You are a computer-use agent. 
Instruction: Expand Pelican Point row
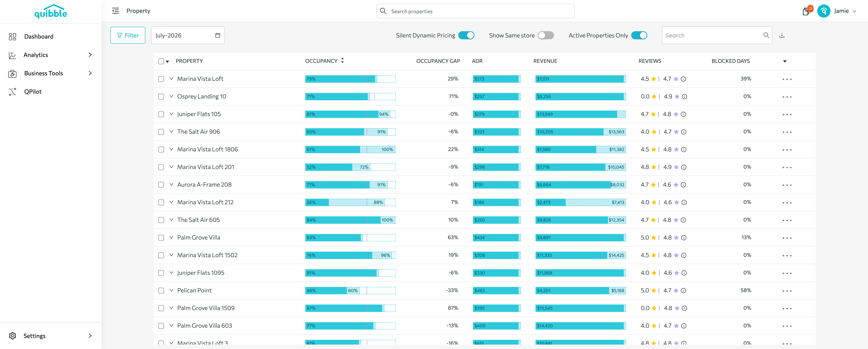pyautogui.click(x=171, y=290)
